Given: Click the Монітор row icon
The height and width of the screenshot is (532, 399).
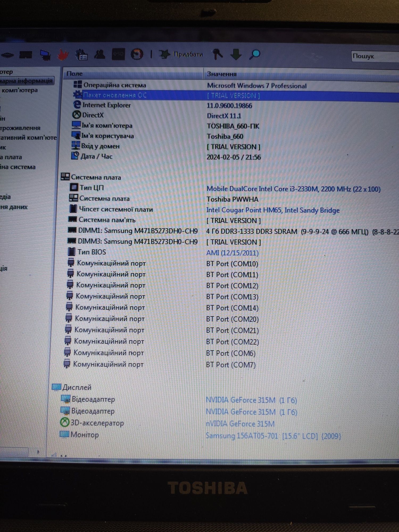Looking at the screenshot, I should (x=64, y=434).
